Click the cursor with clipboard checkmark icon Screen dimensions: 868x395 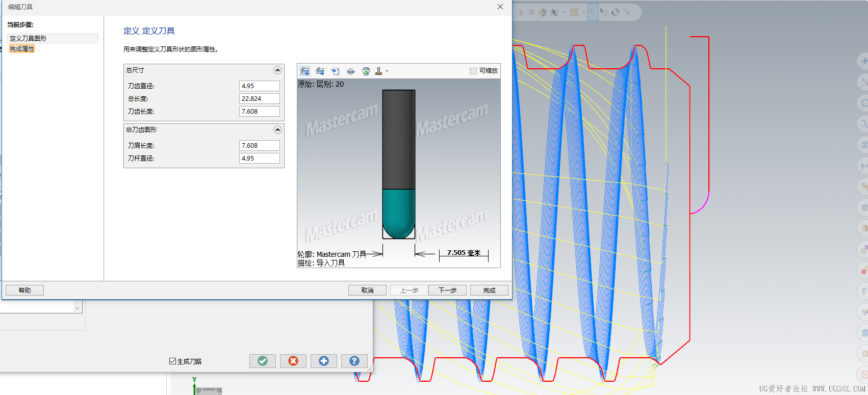(604, 12)
